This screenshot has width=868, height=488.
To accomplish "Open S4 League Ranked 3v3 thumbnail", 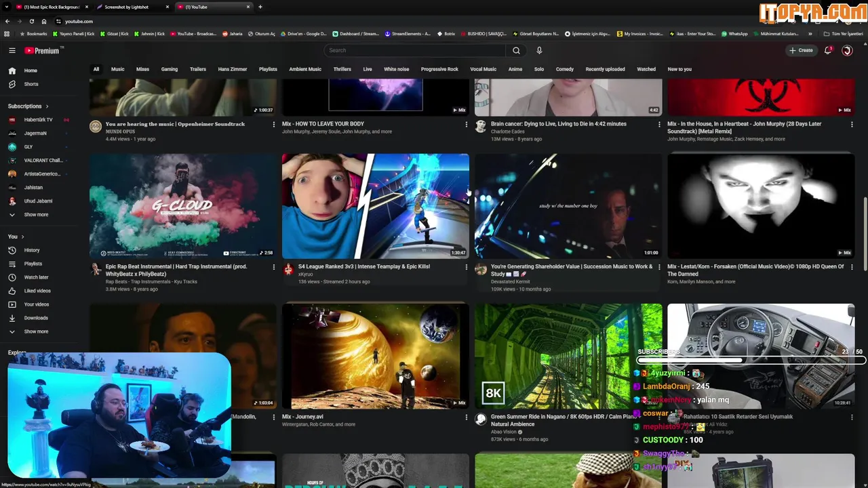I will coord(376,206).
